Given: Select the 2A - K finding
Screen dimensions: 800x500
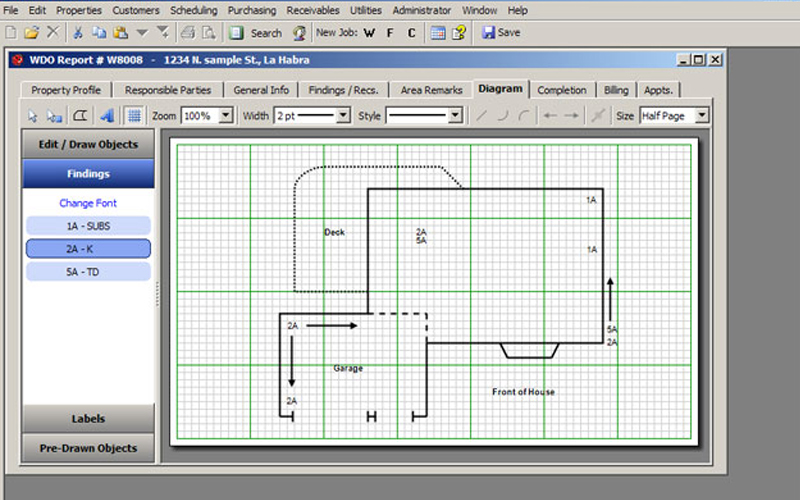Looking at the screenshot, I should (88, 249).
